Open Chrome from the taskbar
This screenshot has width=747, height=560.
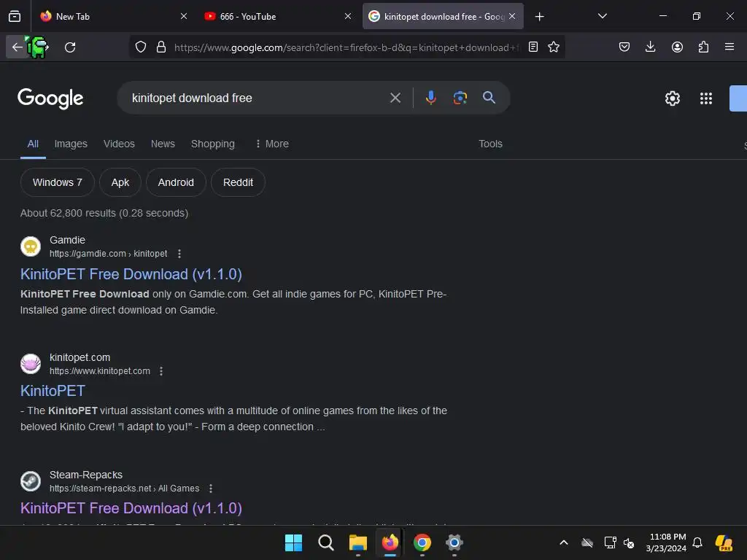(422, 542)
